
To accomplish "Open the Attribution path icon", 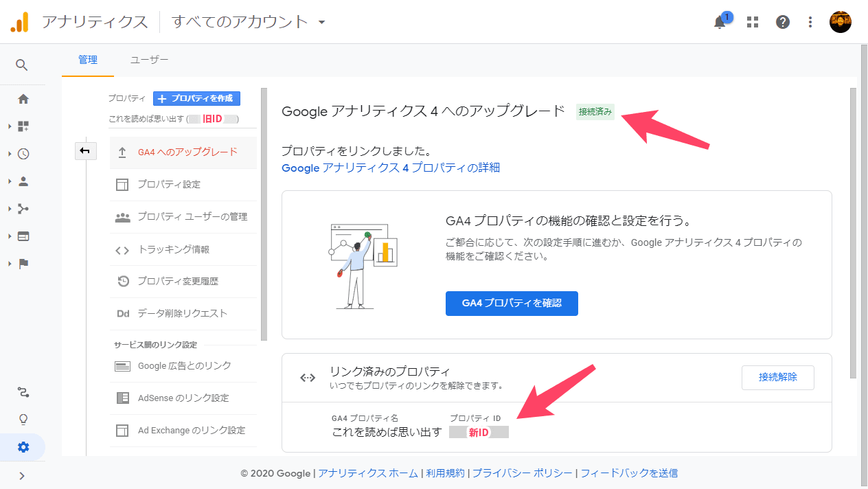I will click(x=23, y=393).
